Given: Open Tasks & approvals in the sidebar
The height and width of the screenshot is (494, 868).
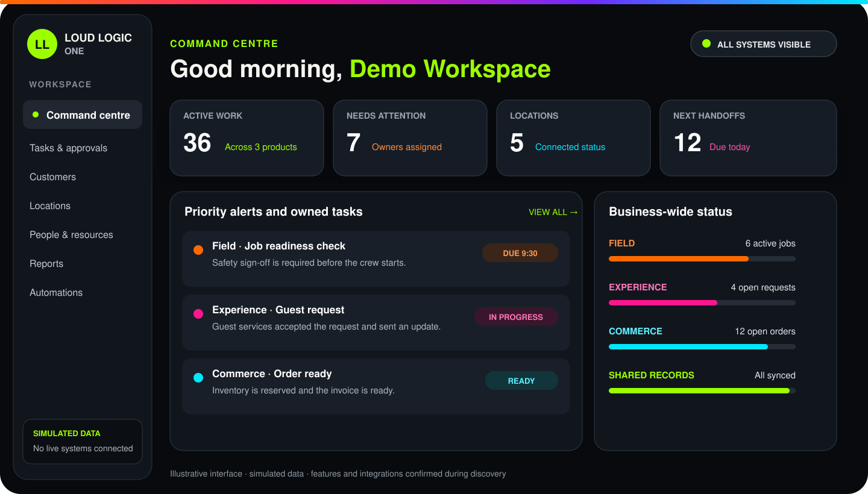Looking at the screenshot, I should click(x=69, y=148).
